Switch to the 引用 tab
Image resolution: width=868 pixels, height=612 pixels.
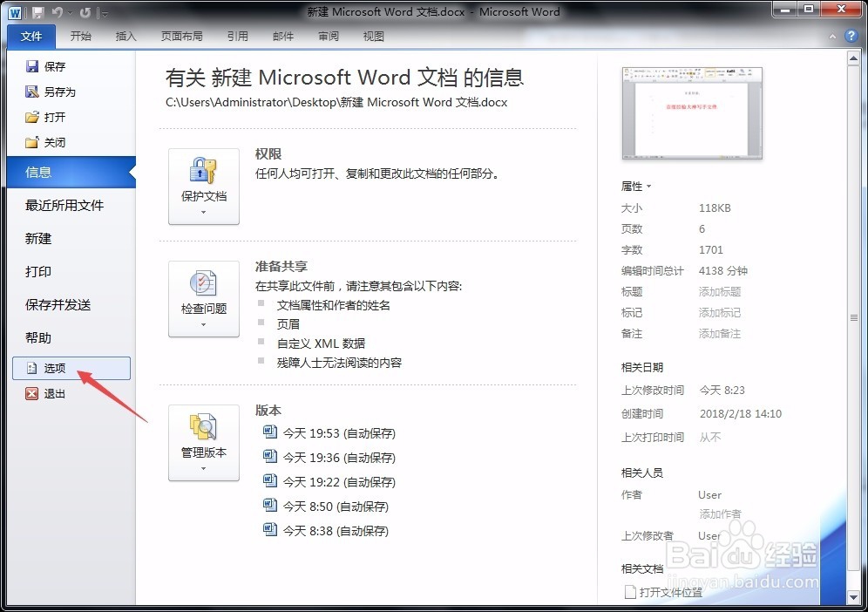238,37
